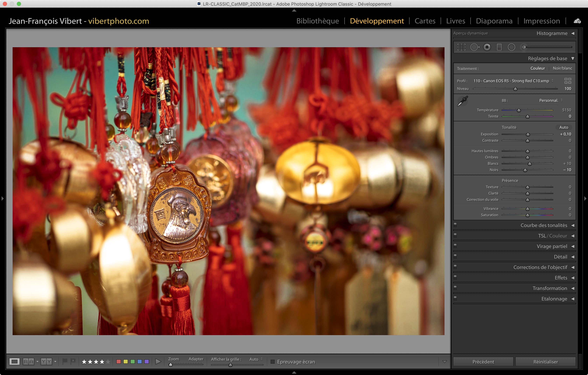Expand the TSL / Couleur panel
This screenshot has height=375, width=588.
(x=573, y=236)
